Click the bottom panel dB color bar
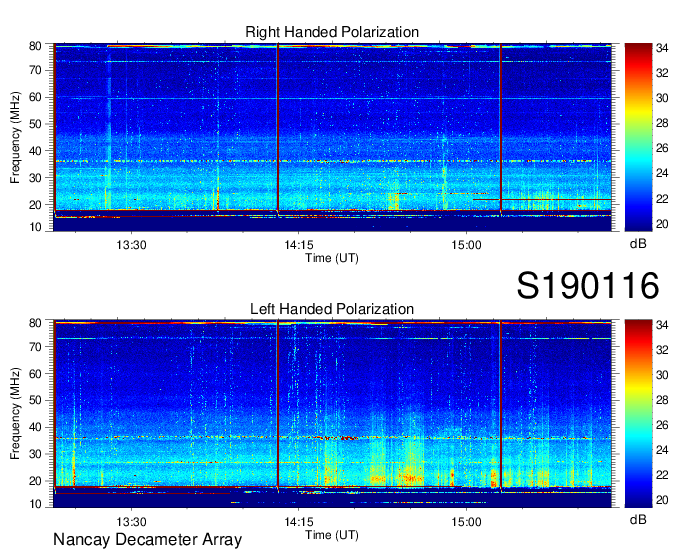This screenshot has width=680, height=552. pos(638,414)
